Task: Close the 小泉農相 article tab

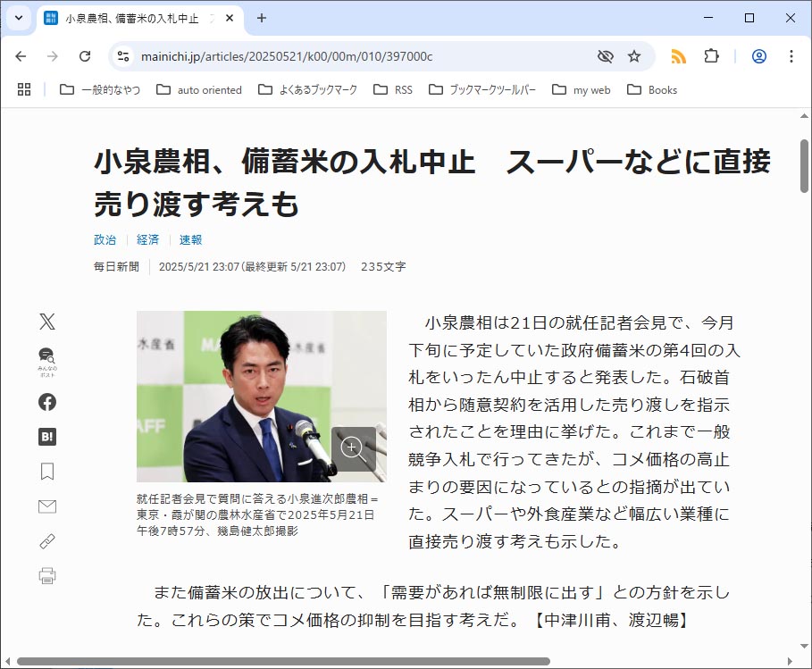Action: click(x=230, y=18)
